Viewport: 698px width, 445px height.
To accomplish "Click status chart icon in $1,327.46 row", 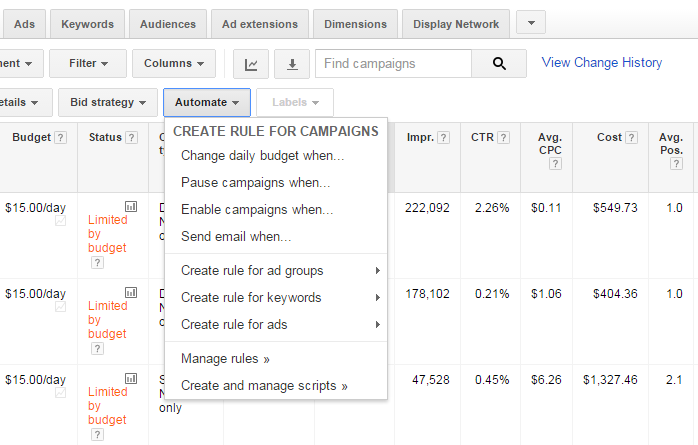I will coord(131,378).
